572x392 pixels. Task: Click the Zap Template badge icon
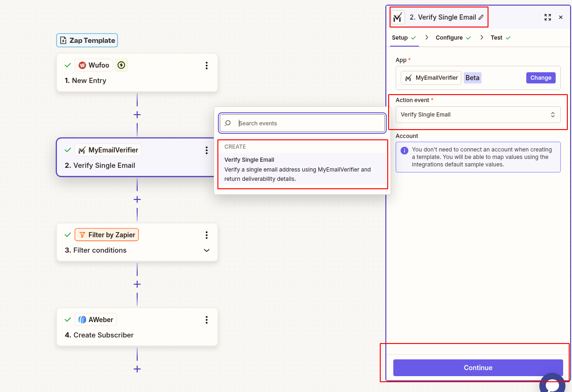(63, 40)
